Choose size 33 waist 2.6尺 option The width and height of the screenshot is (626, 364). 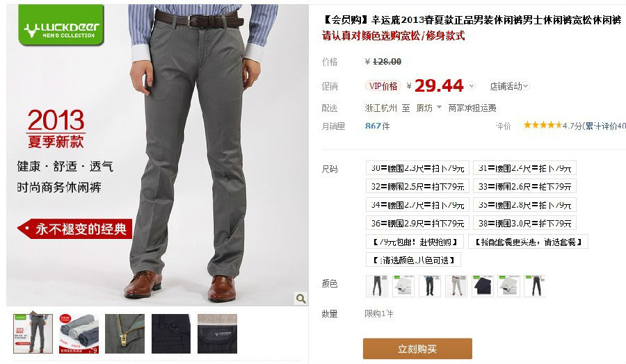524,186
